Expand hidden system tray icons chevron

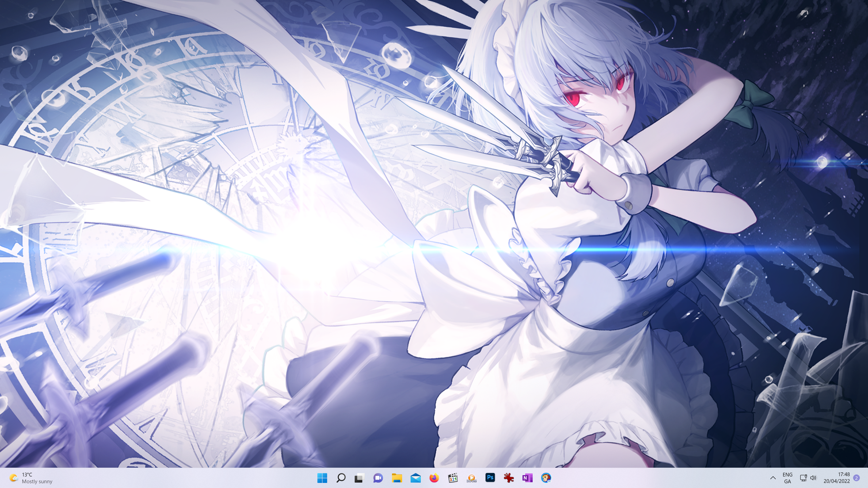[773, 478]
